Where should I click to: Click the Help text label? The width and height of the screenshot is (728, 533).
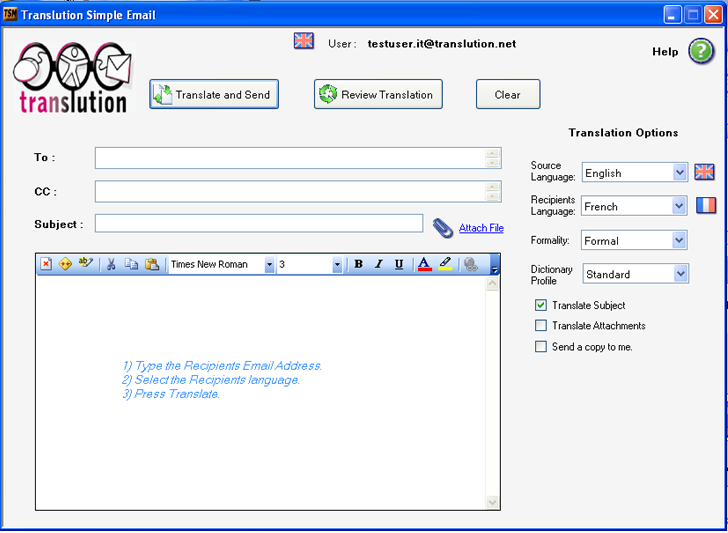pos(665,52)
